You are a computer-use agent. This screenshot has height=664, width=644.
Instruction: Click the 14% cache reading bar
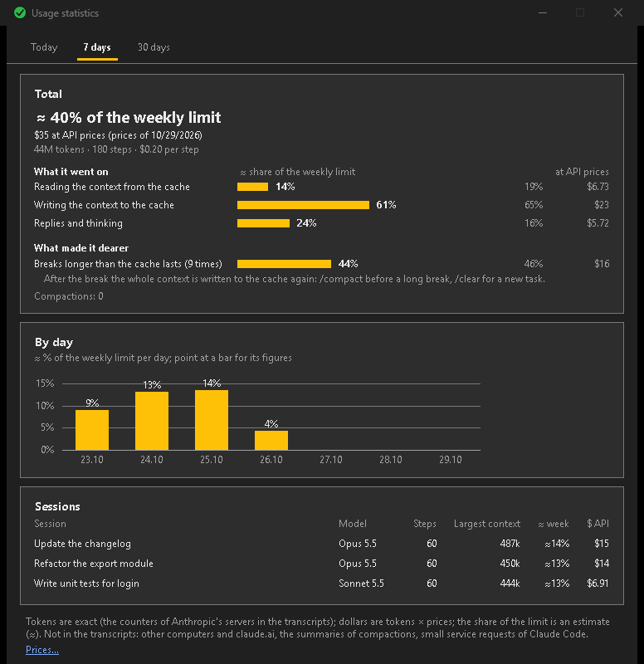pyautogui.click(x=252, y=187)
